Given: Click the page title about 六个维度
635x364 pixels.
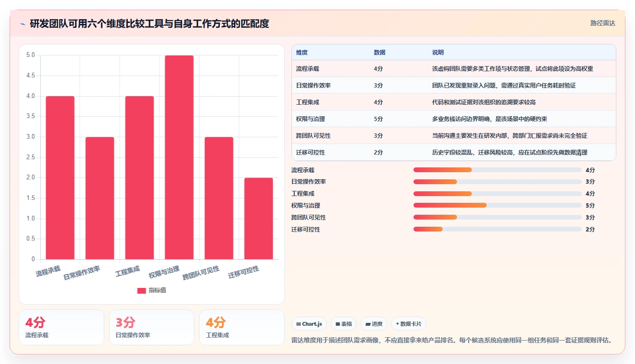Looking at the screenshot, I should point(149,23).
